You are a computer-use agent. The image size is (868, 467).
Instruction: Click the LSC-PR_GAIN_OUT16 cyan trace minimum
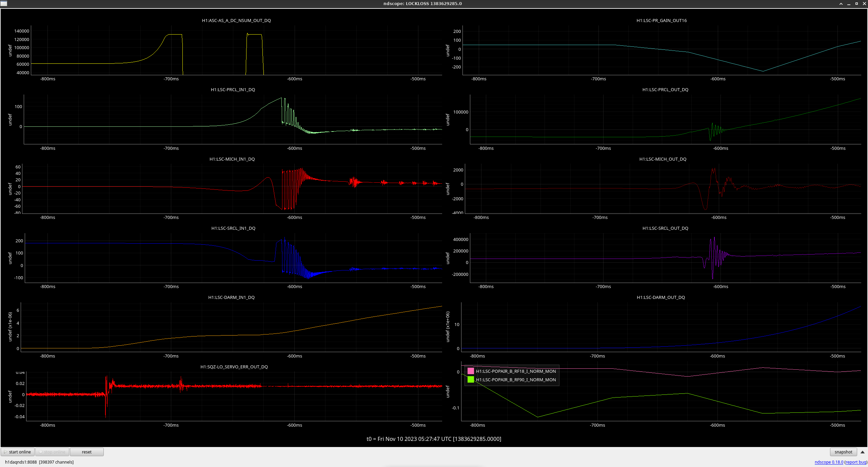pyautogui.click(x=763, y=71)
